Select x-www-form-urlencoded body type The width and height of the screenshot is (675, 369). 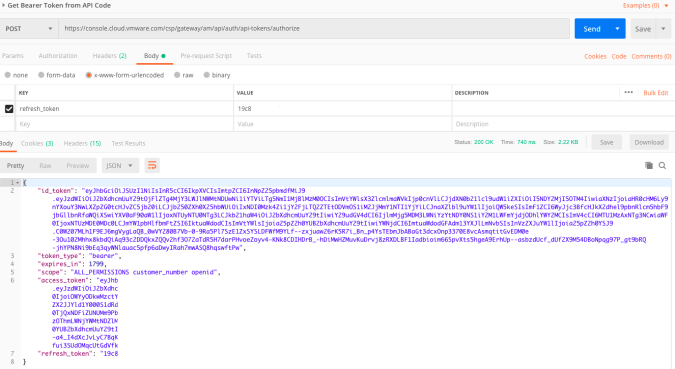[x=125, y=75]
